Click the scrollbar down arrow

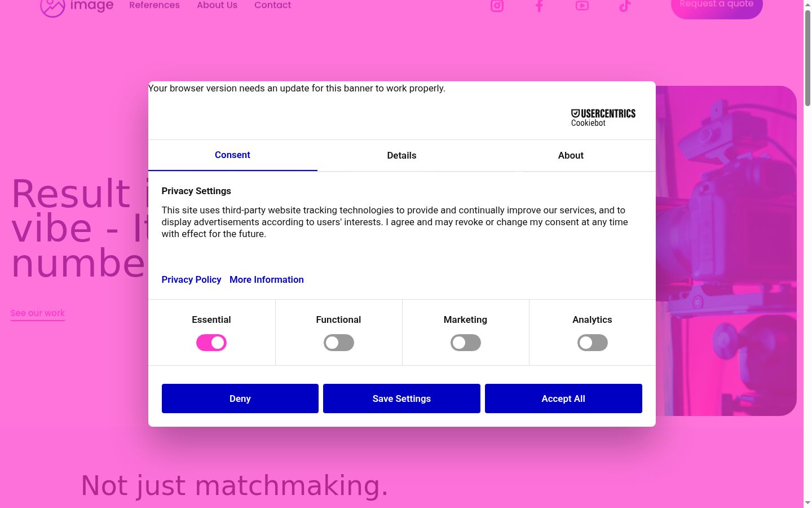coord(807,503)
